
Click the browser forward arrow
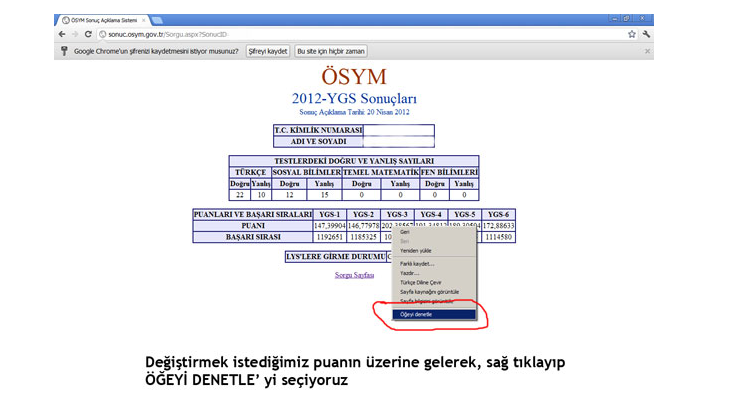(x=75, y=34)
